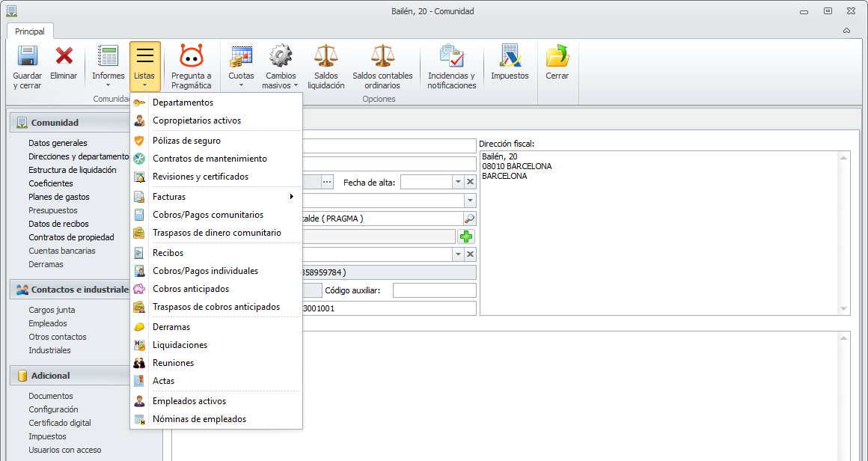This screenshot has width=868, height=461.
Task: Choose Liquidaciones in the Listas menu
Action: pyautogui.click(x=180, y=345)
